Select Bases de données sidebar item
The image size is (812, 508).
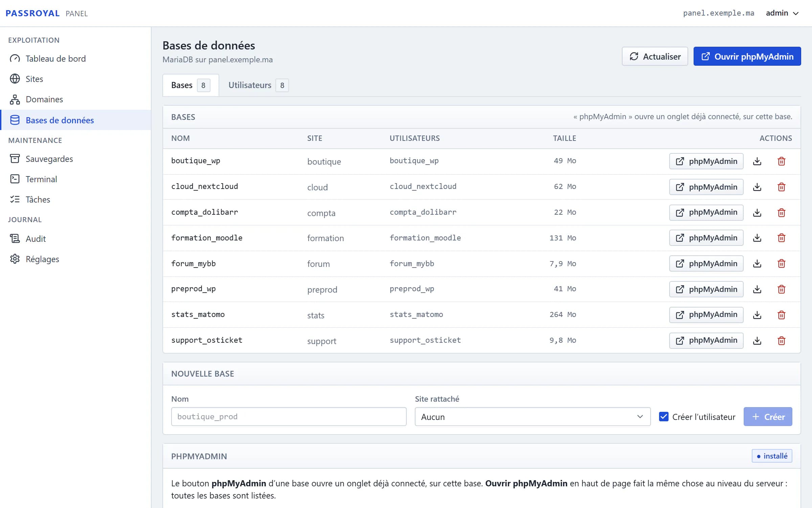76,120
